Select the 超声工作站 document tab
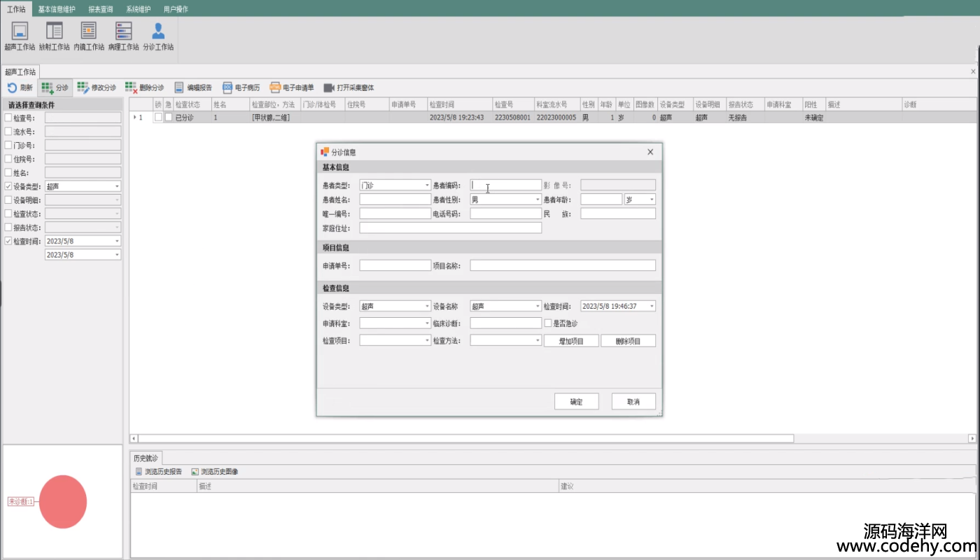 [20, 72]
